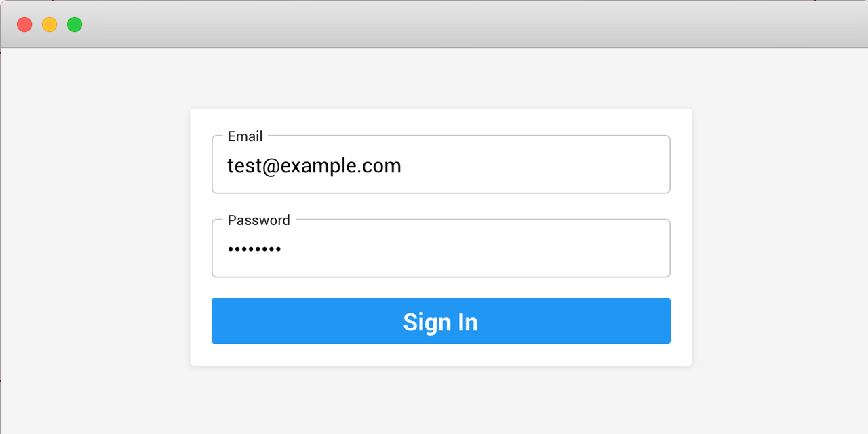Click on the test@example.com text
This screenshot has height=434, width=868.
click(x=314, y=165)
